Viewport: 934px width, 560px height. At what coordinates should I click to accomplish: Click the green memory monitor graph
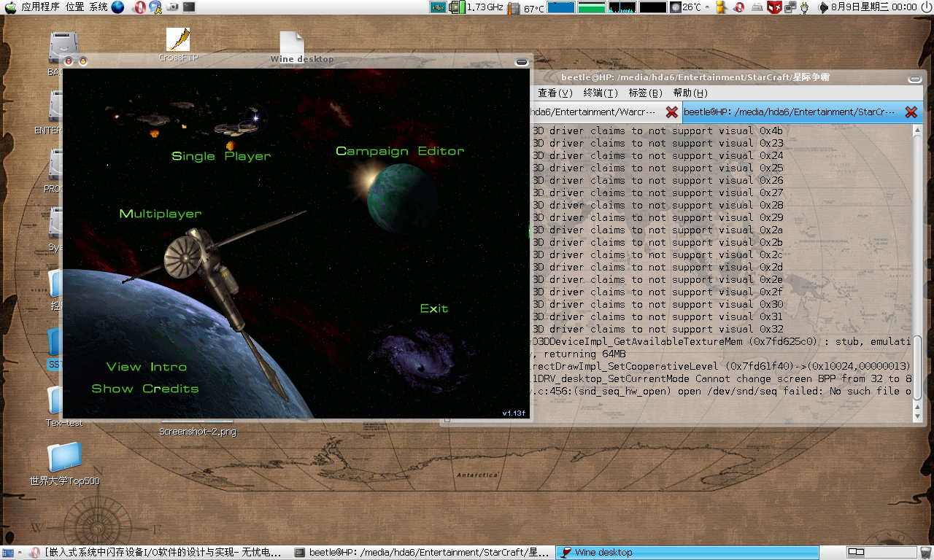pos(592,7)
